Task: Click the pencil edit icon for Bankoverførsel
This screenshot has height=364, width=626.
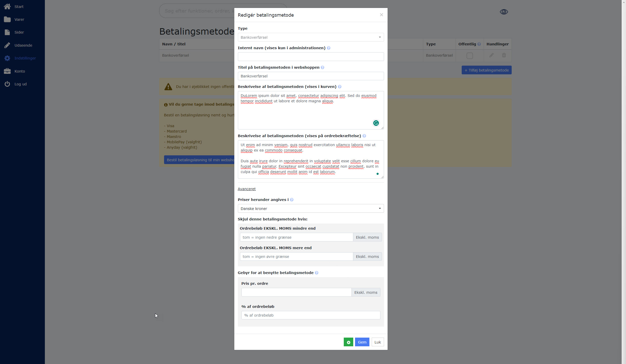Action: [x=491, y=55]
